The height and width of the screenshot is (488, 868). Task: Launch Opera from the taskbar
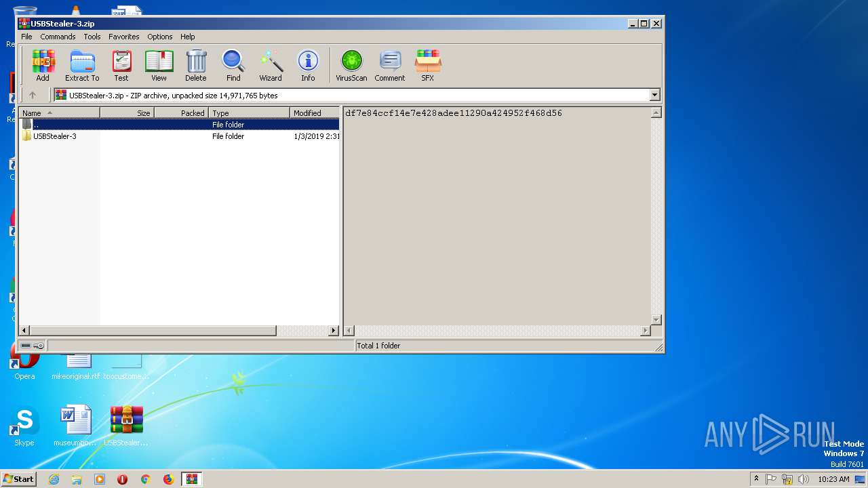tap(123, 479)
